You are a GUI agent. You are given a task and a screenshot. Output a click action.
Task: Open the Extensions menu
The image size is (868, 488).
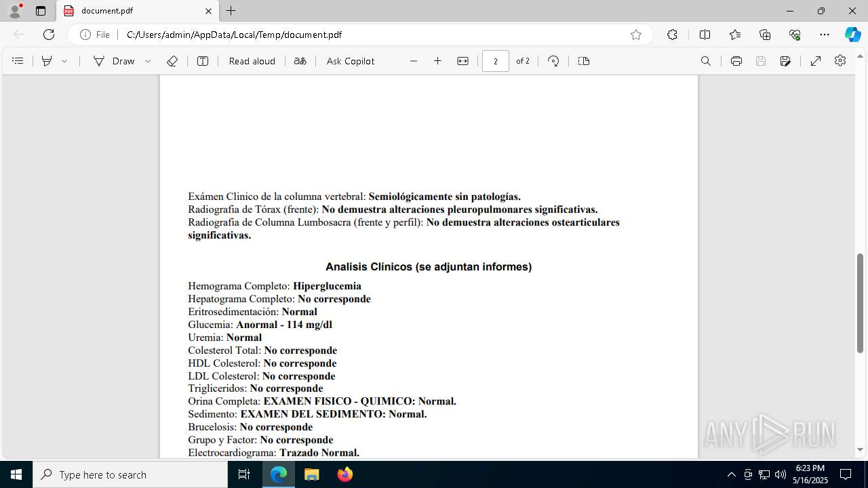click(672, 35)
